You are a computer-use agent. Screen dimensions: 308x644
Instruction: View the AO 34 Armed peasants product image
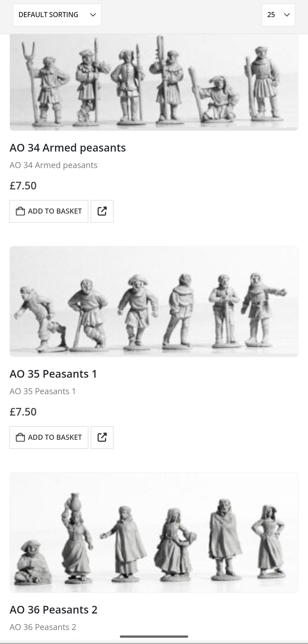tap(154, 82)
